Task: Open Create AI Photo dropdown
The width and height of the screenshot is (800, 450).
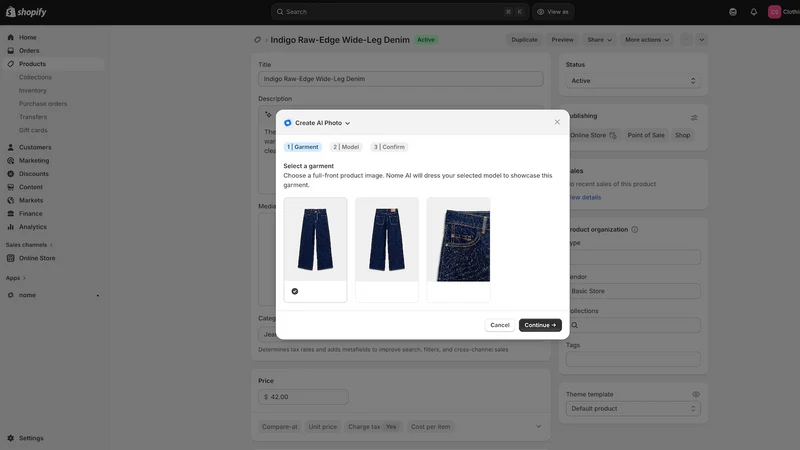Action: 322,123
